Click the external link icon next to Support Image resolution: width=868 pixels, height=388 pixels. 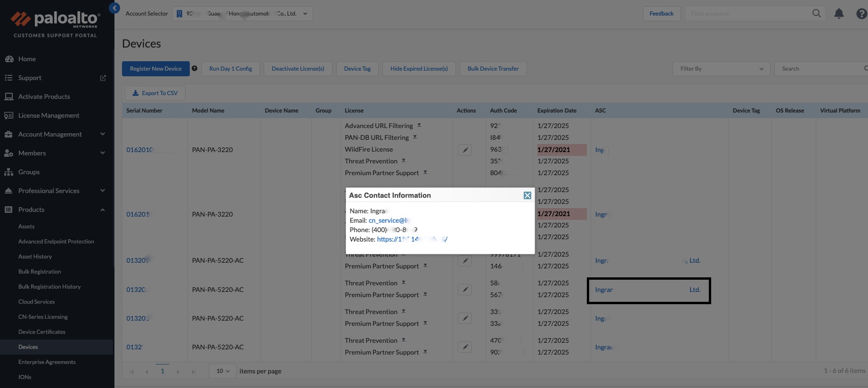point(103,78)
